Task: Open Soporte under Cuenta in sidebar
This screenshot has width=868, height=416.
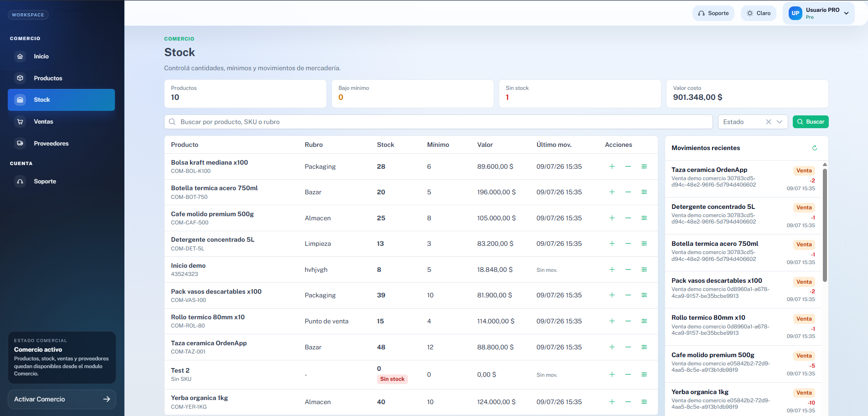Action: (61, 182)
